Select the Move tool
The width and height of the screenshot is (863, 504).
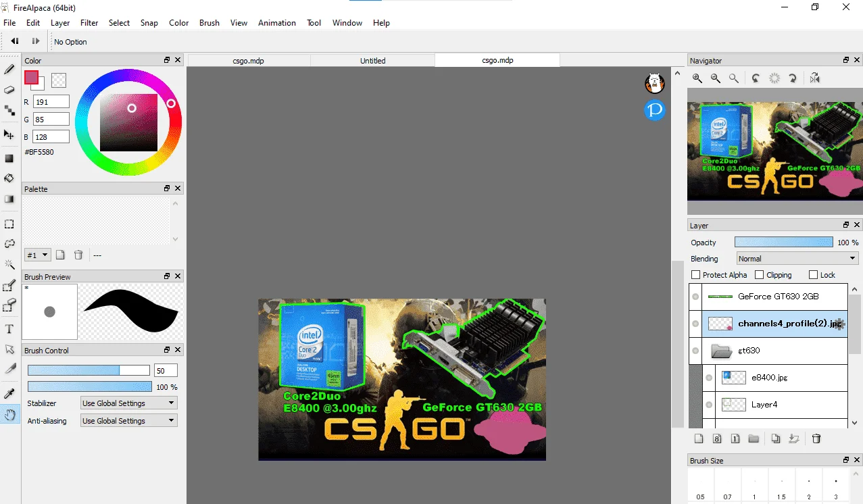[9, 134]
